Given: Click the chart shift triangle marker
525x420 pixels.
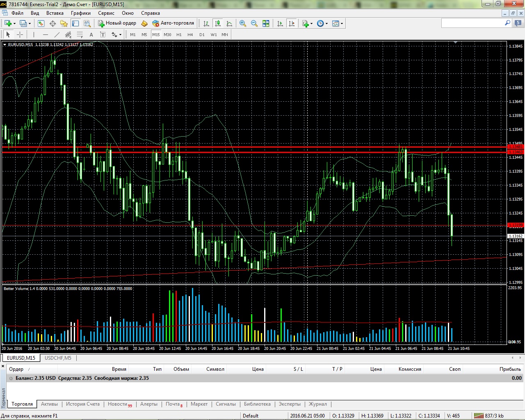Looking at the screenshot, I should (456, 43).
